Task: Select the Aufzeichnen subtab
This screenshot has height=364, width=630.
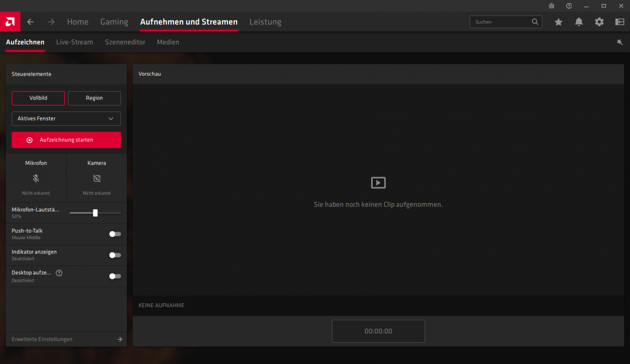Action: (x=25, y=42)
